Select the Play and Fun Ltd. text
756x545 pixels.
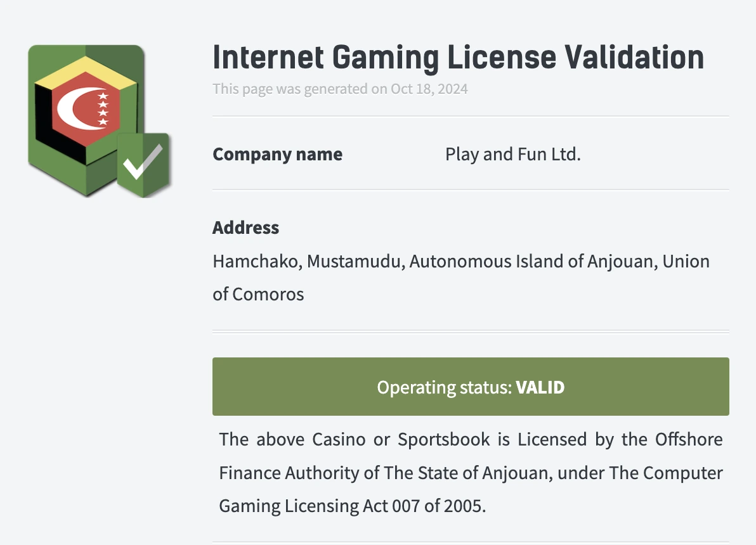click(x=512, y=154)
